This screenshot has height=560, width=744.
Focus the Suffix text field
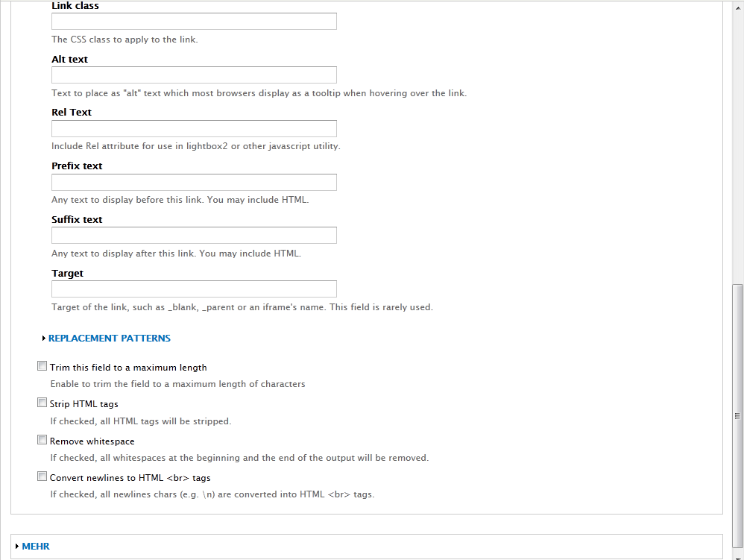[x=194, y=236]
